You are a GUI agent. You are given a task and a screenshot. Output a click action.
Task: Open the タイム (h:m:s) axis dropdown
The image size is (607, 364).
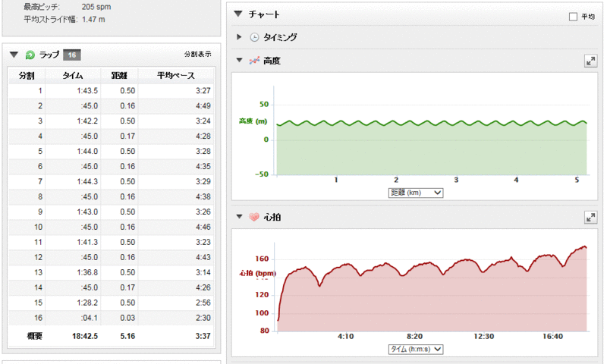point(414,349)
